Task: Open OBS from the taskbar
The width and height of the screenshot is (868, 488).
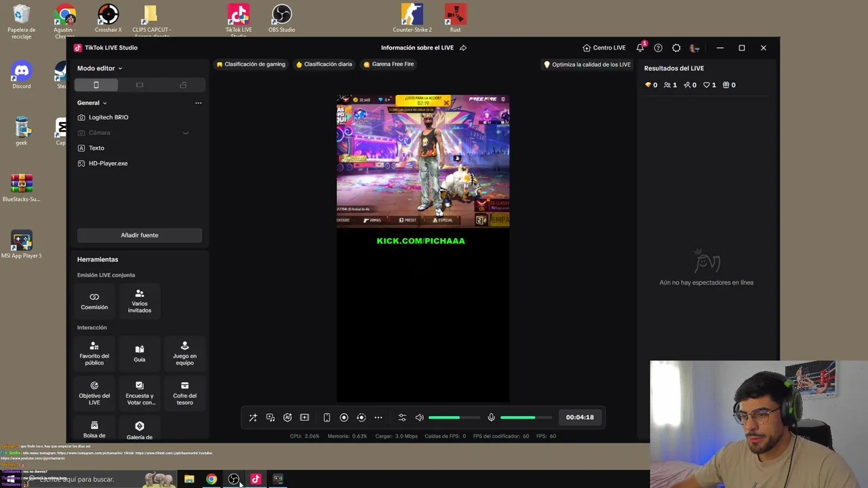Action: point(233,479)
